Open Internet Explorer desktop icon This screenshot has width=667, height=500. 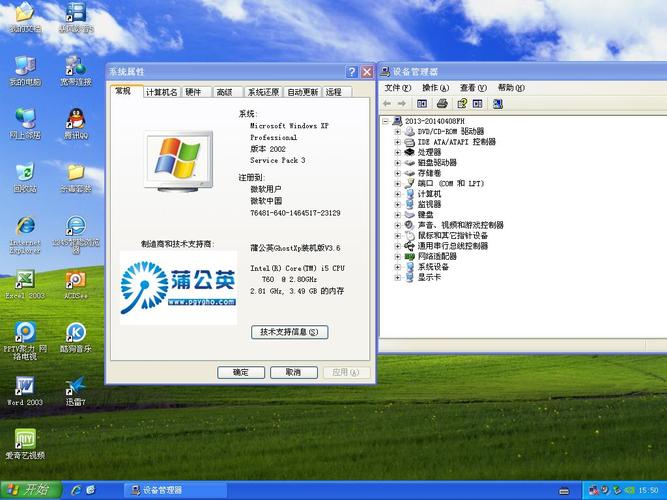[25, 228]
